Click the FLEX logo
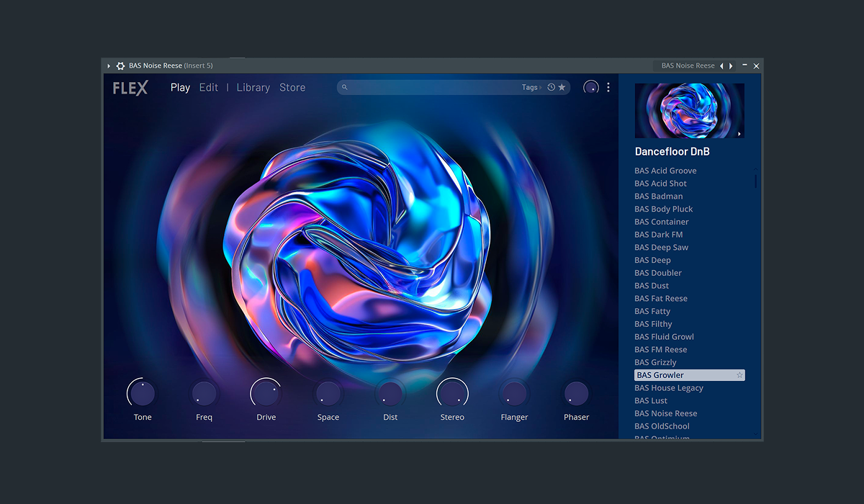Viewport: 864px width, 504px height. [x=130, y=88]
